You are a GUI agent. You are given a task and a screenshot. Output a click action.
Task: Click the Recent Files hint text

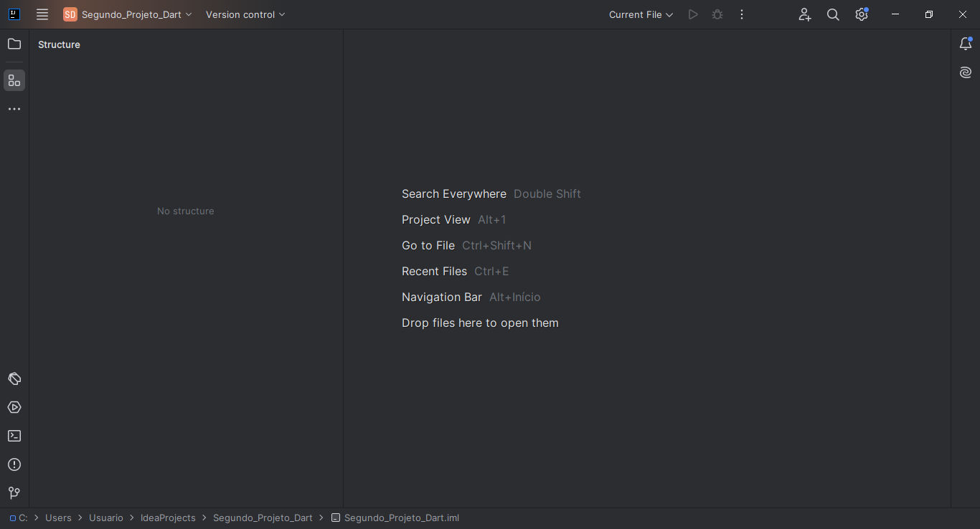[x=435, y=271]
